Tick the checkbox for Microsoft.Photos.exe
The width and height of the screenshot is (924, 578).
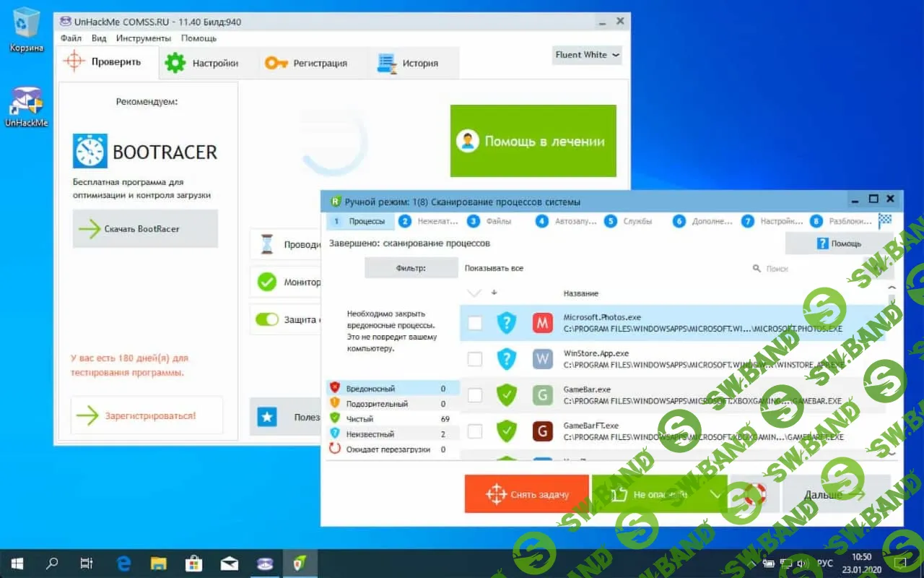click(x=475, y=323)
